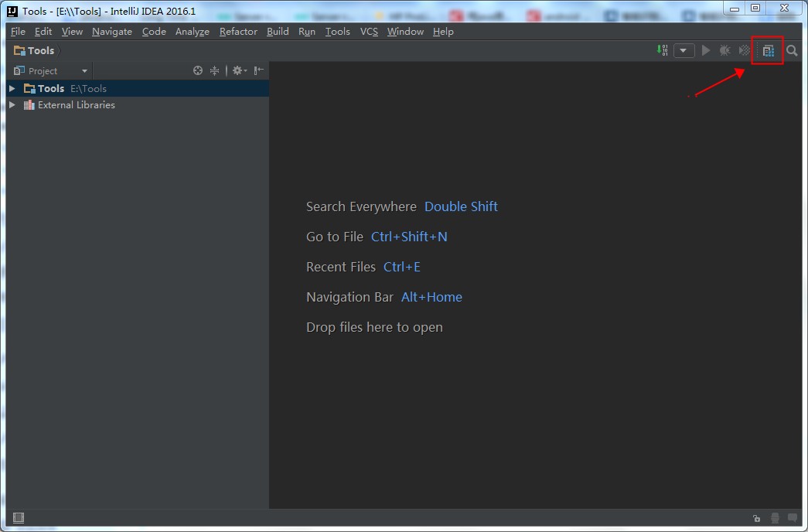
Task: Open the Run menu
Action: [307, 32]
